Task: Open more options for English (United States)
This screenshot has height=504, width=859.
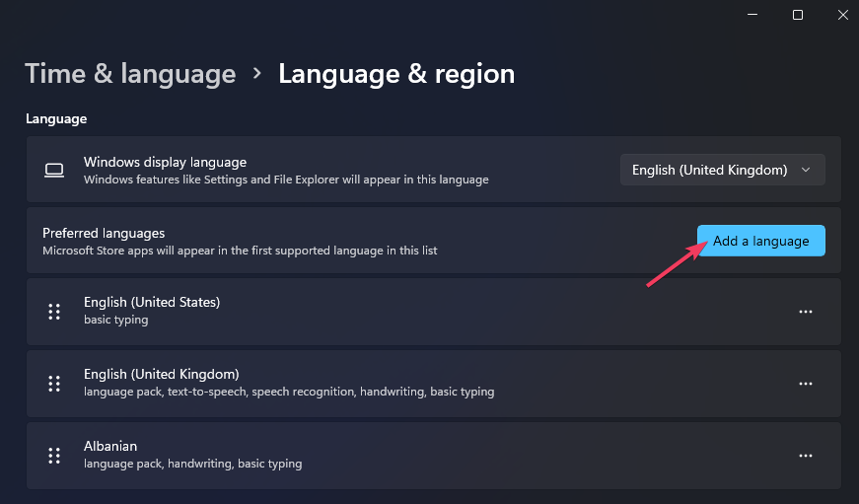Action: tap(806, 312)
